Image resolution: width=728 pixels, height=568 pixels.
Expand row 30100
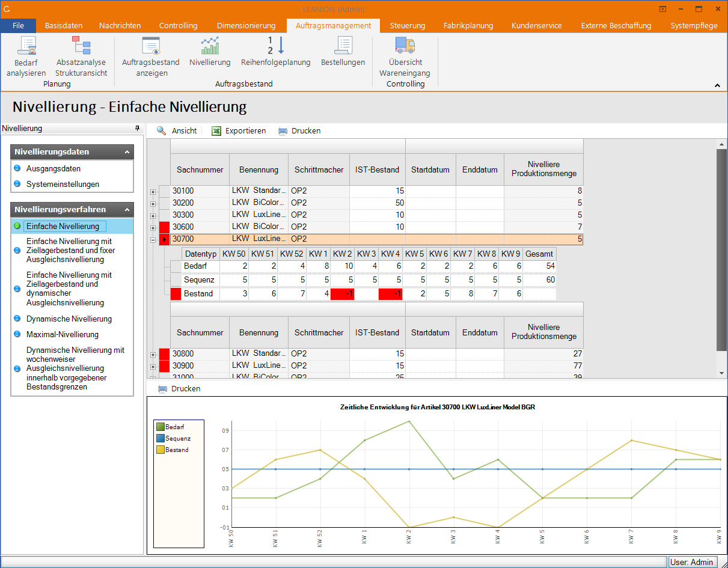(x=153, y=192)
